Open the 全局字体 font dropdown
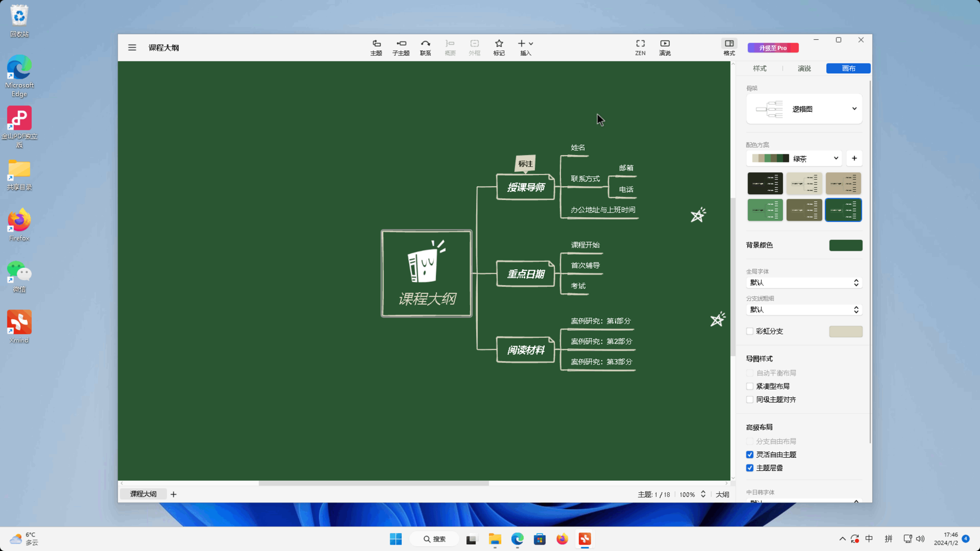The image size is (980, 551). click(804, 283)
